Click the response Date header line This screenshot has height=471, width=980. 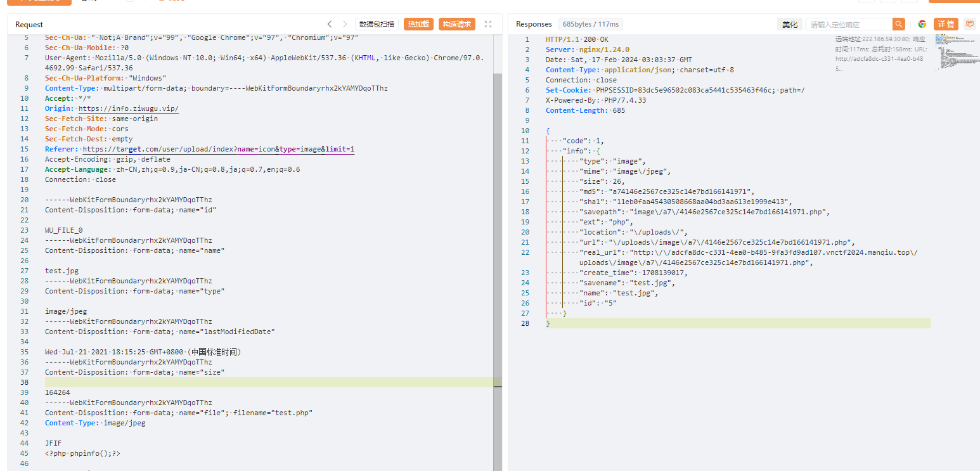click(619, 60)
